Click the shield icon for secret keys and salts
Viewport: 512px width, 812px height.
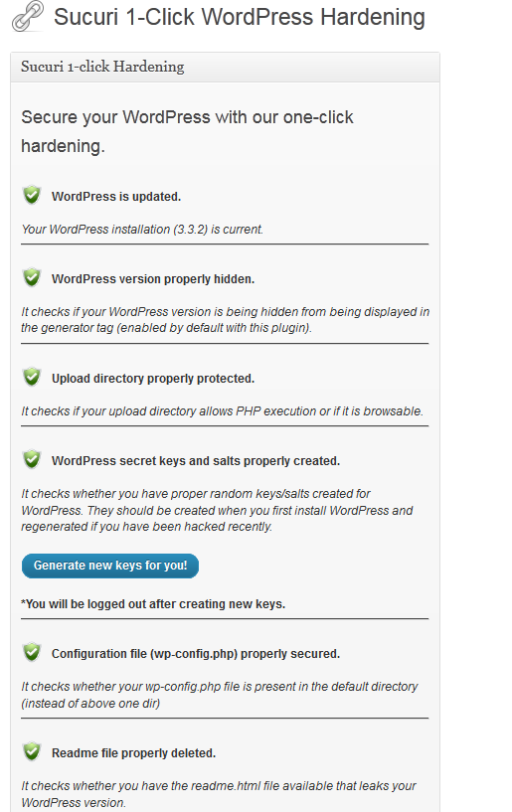[32, 459]
